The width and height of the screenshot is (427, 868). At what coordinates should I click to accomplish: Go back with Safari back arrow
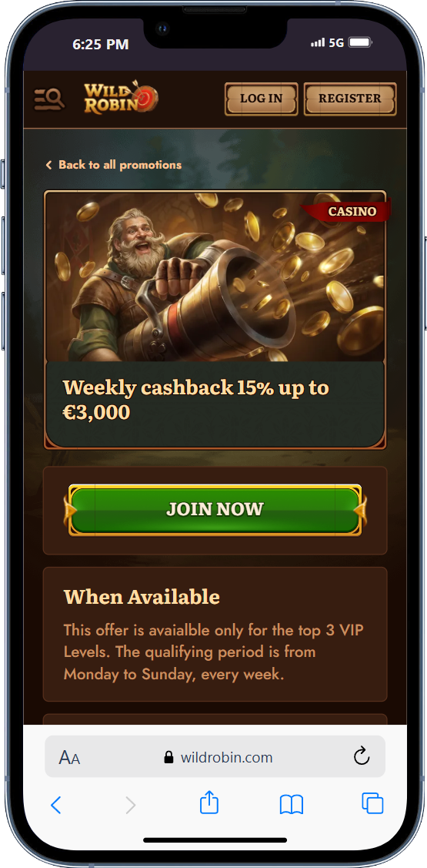[x=55, y=804]
